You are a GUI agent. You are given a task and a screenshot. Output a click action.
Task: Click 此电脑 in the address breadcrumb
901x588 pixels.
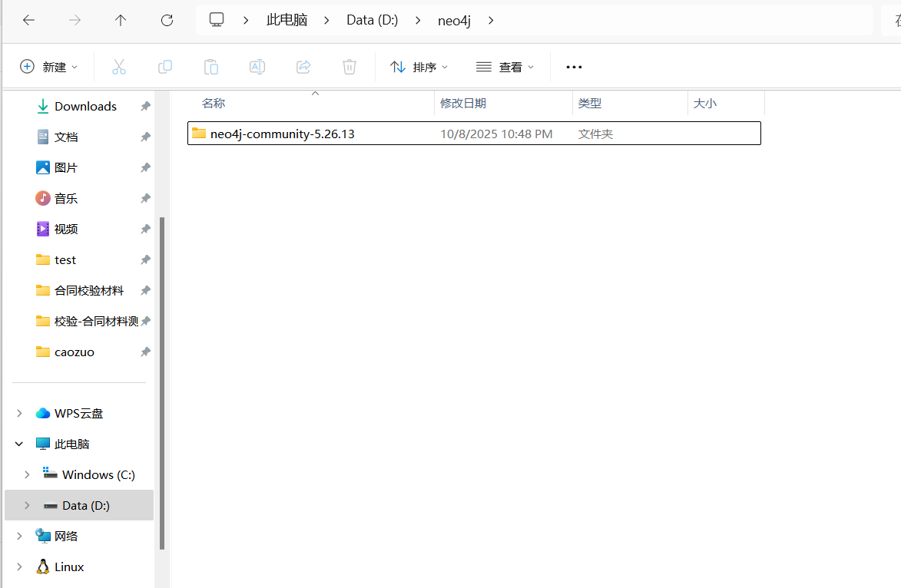[287, 20]
